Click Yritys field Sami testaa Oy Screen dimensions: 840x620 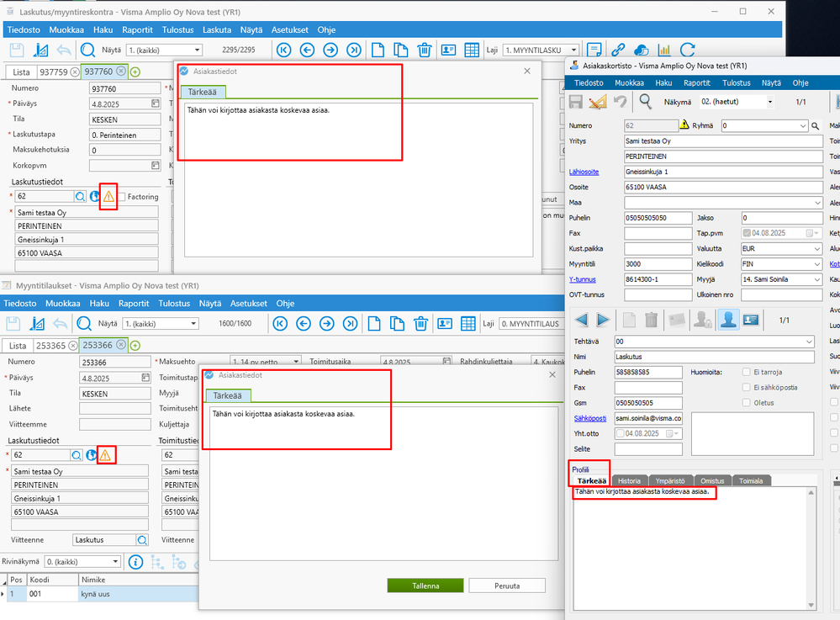click(723, 141)
